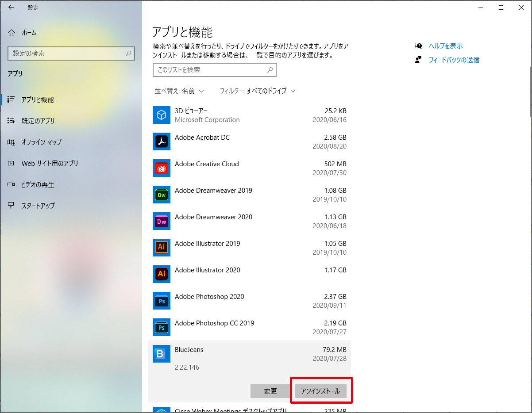
Task: Click the アプリと機能 sidebar icon
Action: [12, 100]
